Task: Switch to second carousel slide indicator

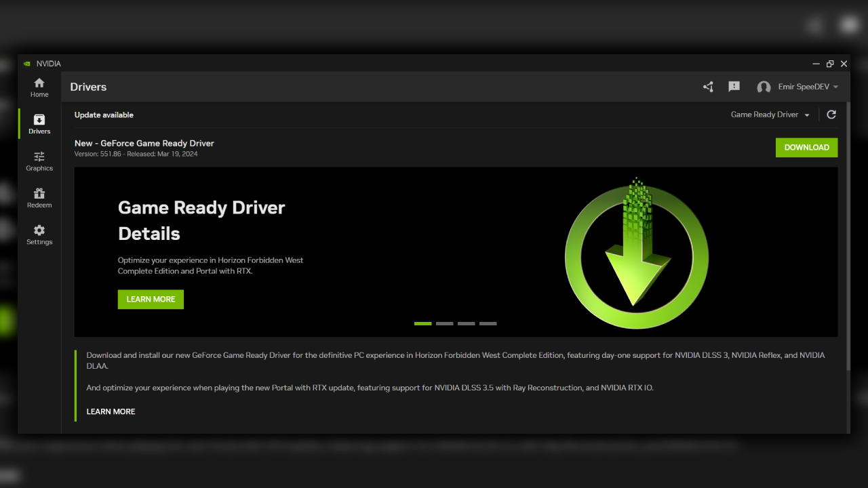Action: [x=444, y=323]
